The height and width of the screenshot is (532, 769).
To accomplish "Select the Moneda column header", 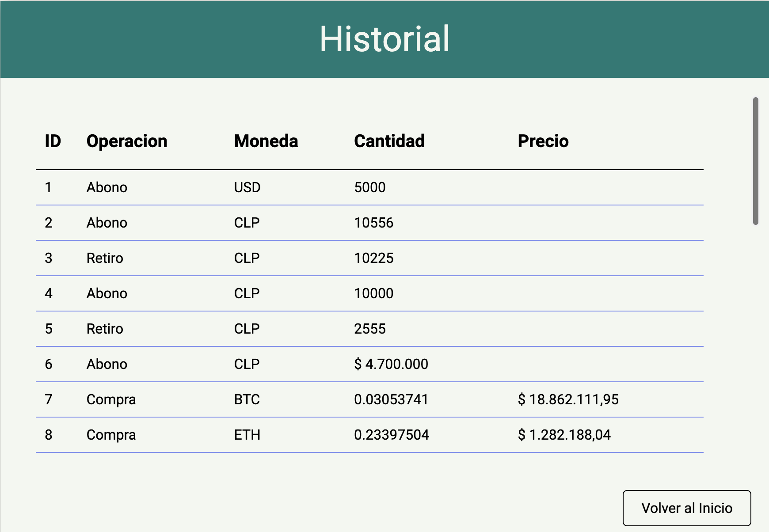I will point(265,141).
